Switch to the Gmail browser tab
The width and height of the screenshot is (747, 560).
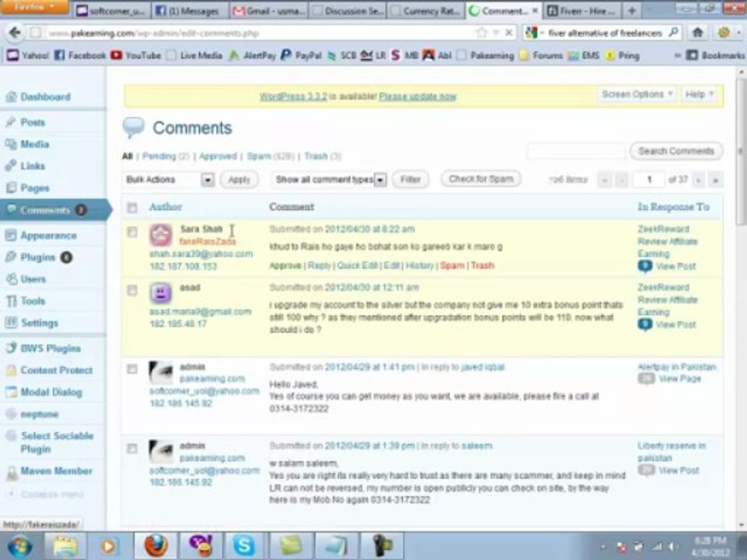(268, 10)
